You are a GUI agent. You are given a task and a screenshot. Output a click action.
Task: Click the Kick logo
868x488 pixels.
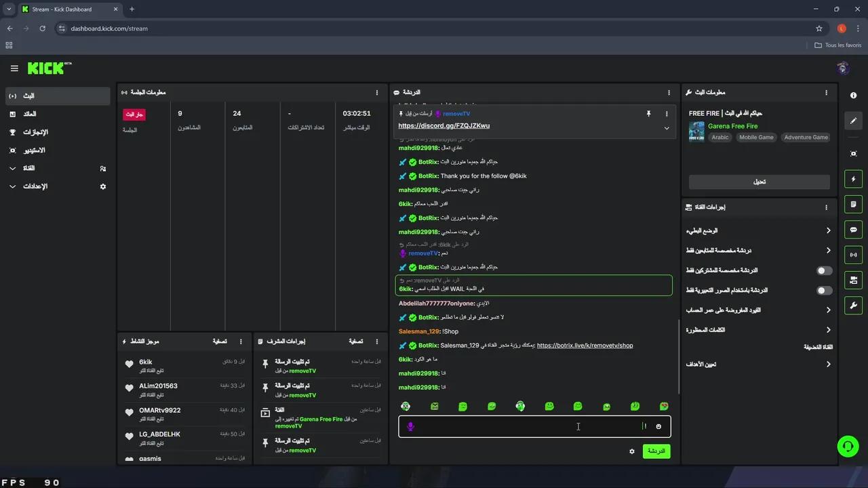click(x=50, y=68)
